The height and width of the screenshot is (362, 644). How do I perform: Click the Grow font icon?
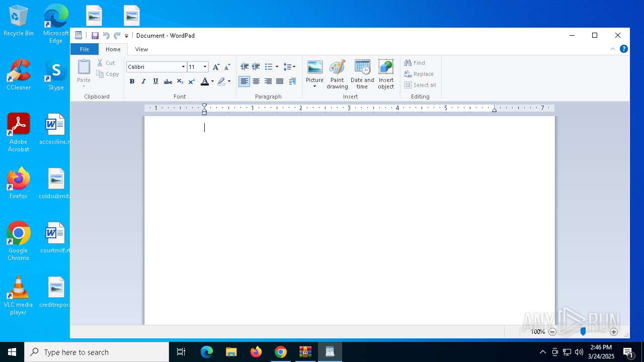pyautogui.click(x=216, y=67)
